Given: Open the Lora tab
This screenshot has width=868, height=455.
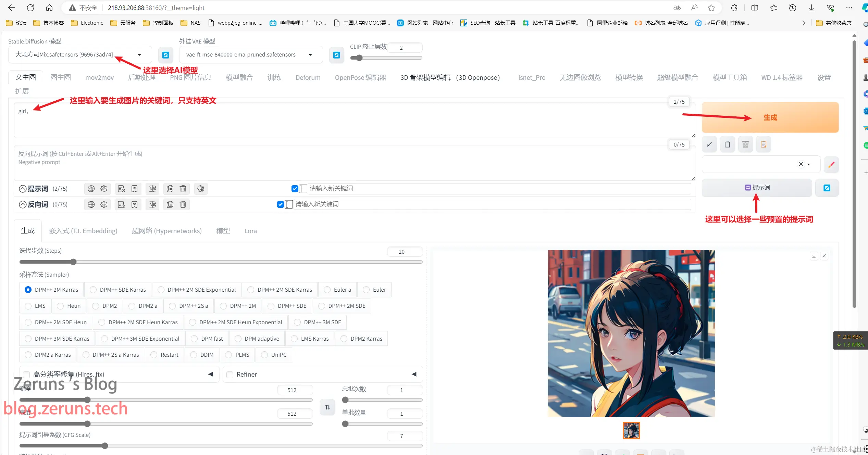Looking at the screenshot, I should point(250,231).
